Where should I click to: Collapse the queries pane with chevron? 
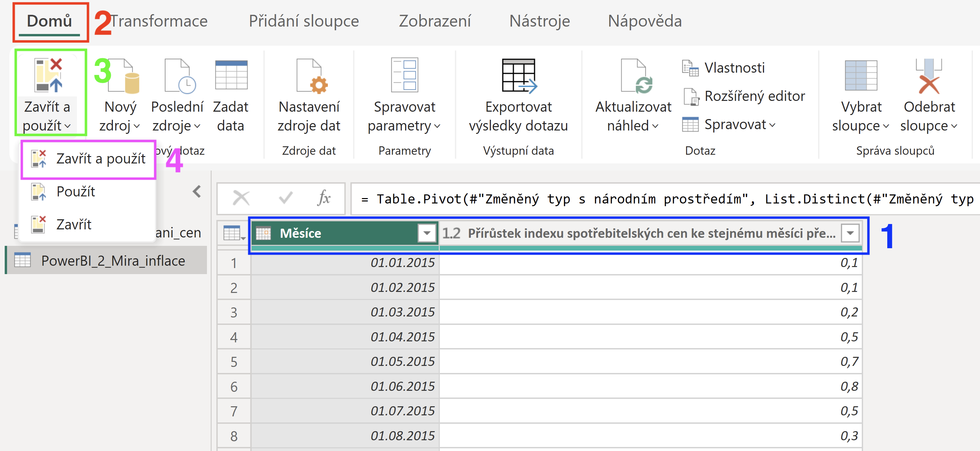click(x=197, y=191)
